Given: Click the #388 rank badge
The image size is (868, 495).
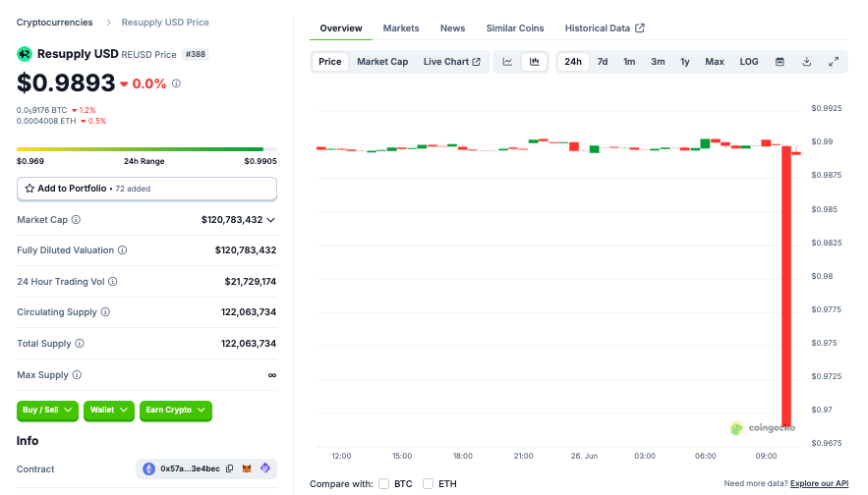Looking at the screenshot, I should (x=196, y=54).
